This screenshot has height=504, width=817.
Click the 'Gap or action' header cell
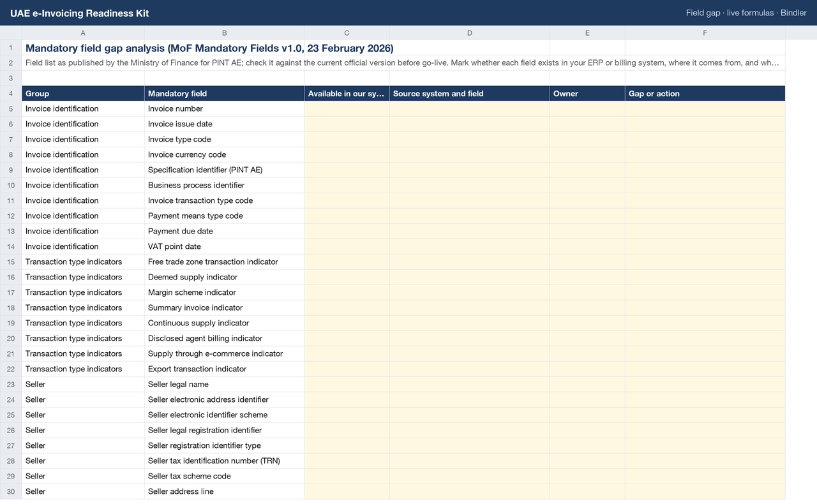(705, 93)
